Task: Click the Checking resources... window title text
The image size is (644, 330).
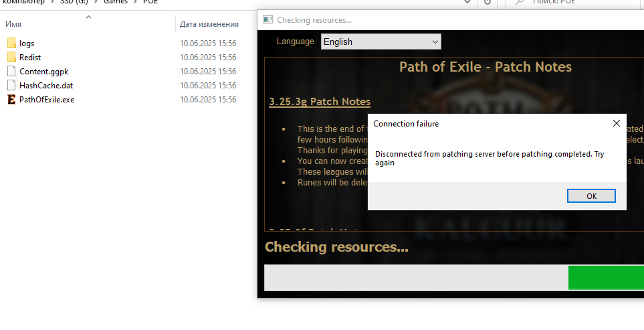Action: (x=314, y=20)
